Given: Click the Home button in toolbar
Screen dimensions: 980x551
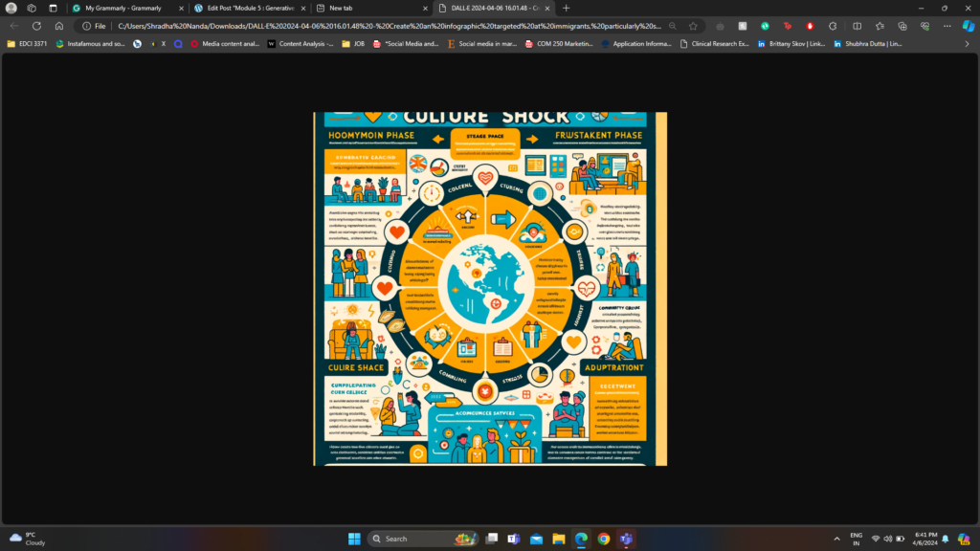Looking at the screenshot, I should point(58,26).
